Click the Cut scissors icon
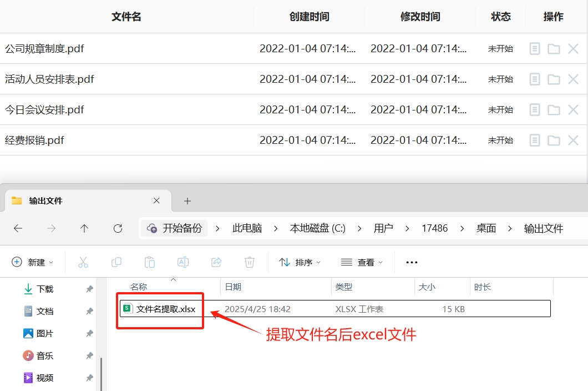588x391 pixels. (x=83, y=262)
